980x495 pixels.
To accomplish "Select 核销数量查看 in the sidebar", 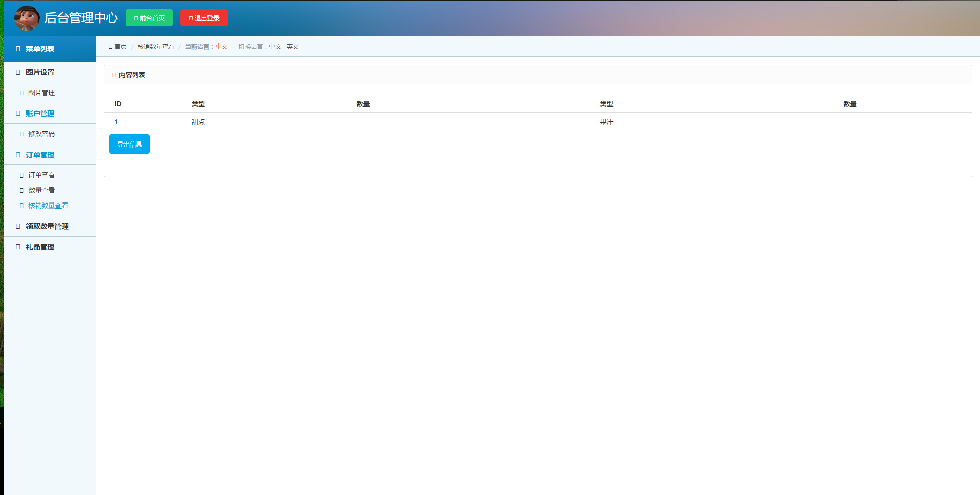I will point(48,206).
